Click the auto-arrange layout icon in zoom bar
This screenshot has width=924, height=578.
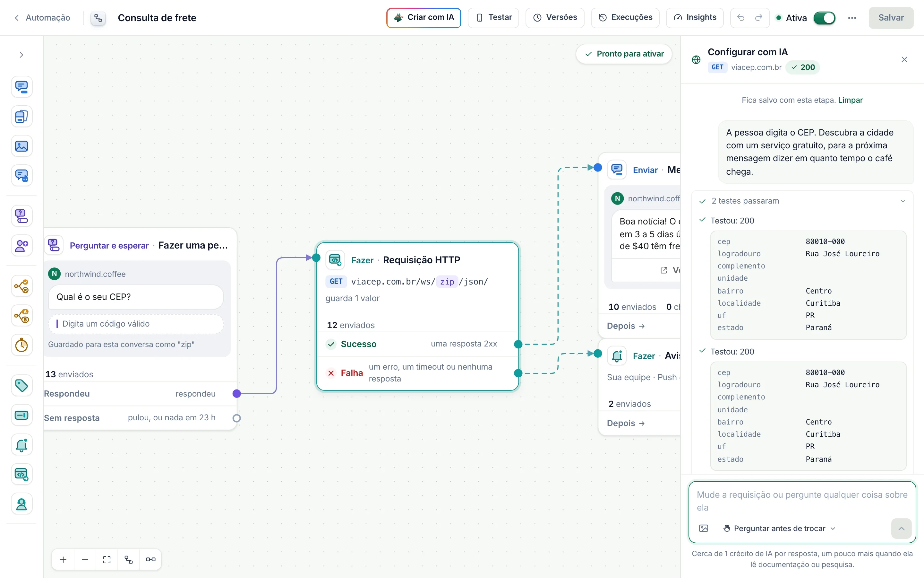(x=129, y=560)
